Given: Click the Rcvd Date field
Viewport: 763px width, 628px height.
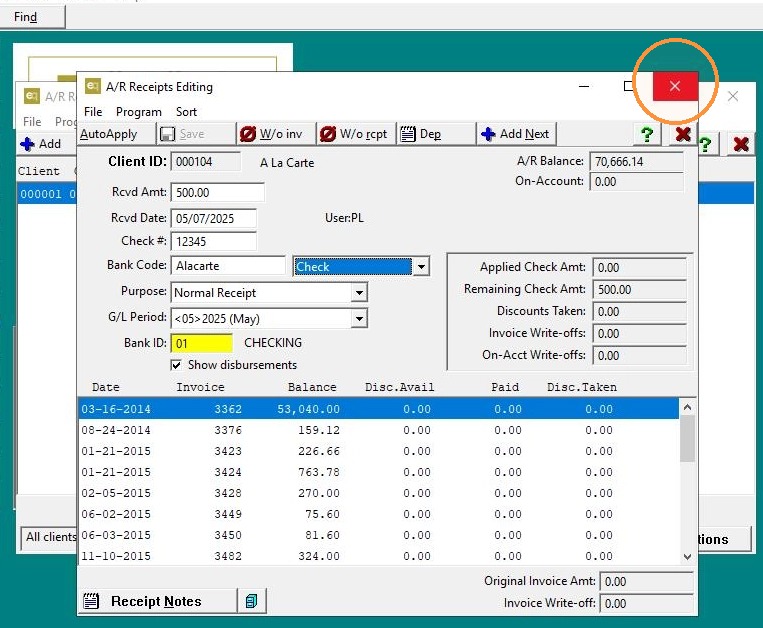Looking at the screenshot, I should pyautogui.click(x=214, y=218).
